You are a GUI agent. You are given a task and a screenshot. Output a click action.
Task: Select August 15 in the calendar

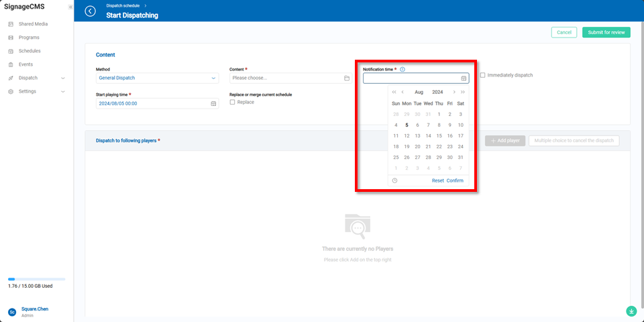tap(439, 136)
